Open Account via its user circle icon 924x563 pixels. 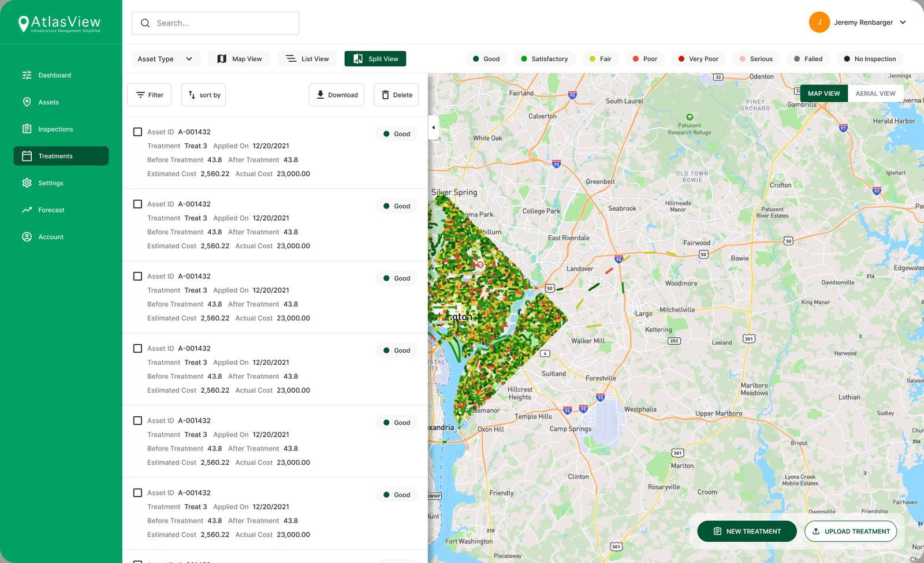(x=27, y=237)
